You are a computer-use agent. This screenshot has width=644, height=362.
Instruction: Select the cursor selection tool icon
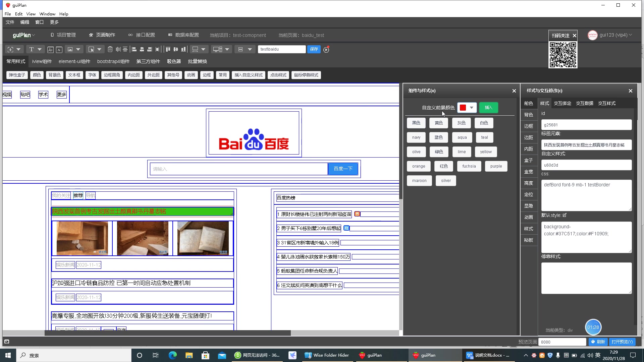tap(91, 49)
